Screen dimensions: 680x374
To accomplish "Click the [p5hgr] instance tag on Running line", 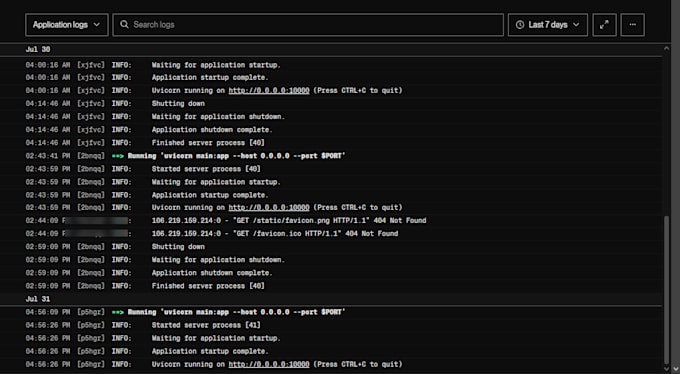I will click(x=91, y=312).
